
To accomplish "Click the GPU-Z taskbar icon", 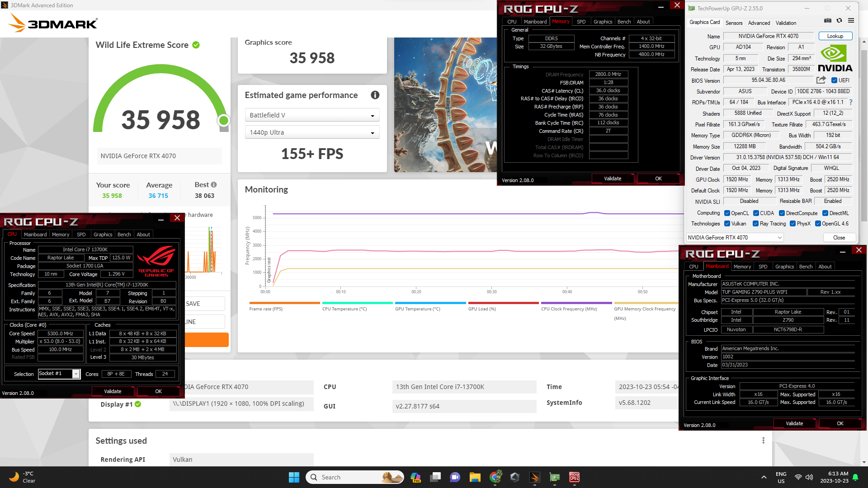I will 555,477.
